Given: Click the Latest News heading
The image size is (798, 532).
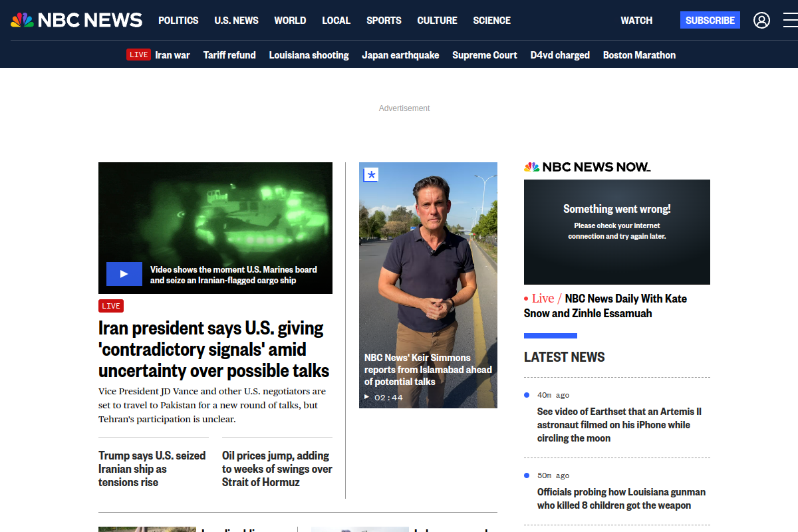Looking at the screenshot, I should coord(565,357).
